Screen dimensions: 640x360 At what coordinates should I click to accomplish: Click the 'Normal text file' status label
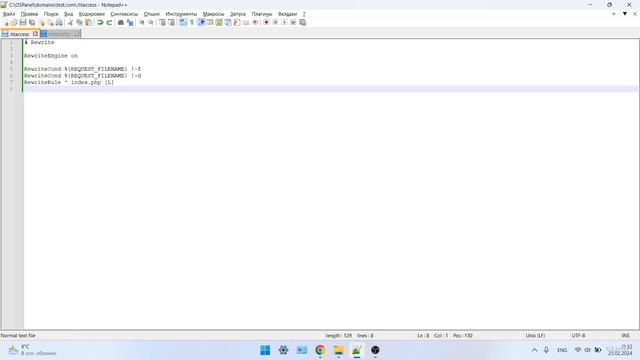[18, 336]
